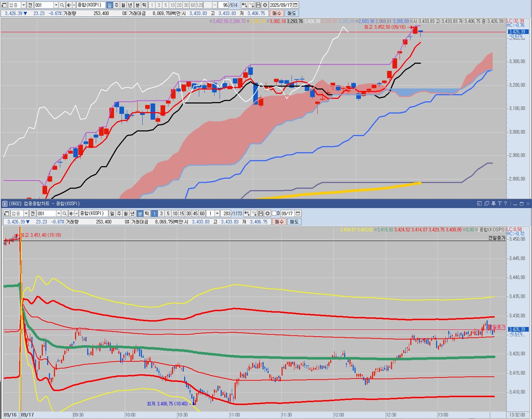Open the 001 code dropdown in lower toolbar
Image resolution: width=532 pixels, height=419 pixels.
(58, 213)
